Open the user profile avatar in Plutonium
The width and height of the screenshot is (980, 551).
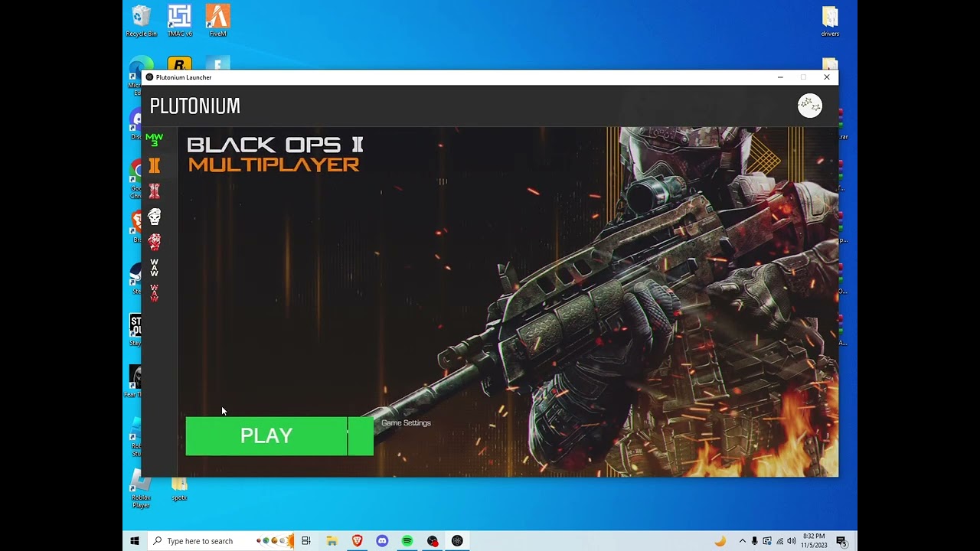[809, 106]
